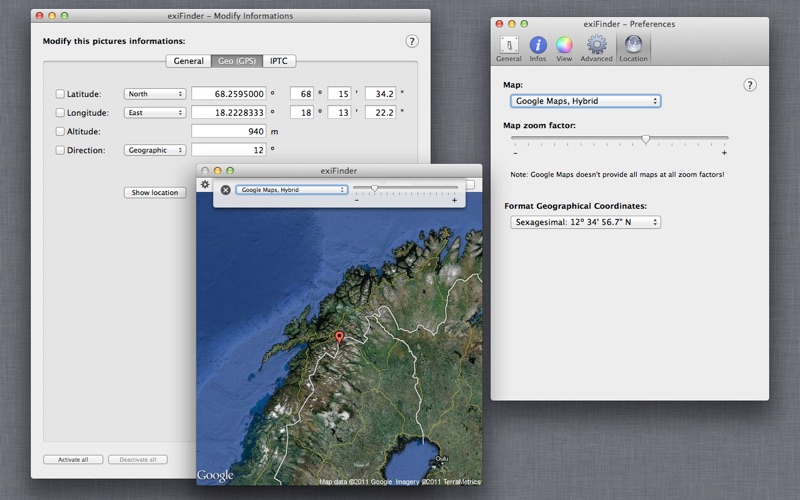
Task: Adjust the Map zoom factor slider
Action: (x=645, y=139)
